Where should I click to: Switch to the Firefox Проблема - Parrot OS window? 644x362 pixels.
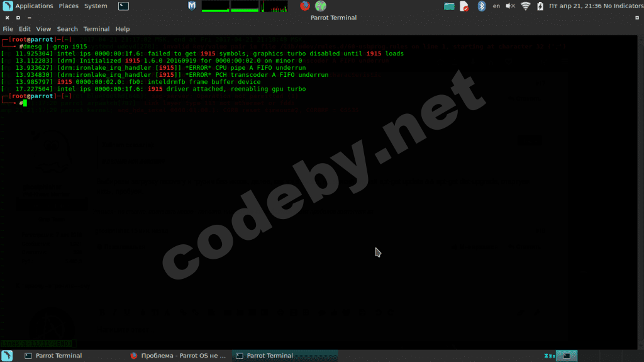[x=178, y=356]
